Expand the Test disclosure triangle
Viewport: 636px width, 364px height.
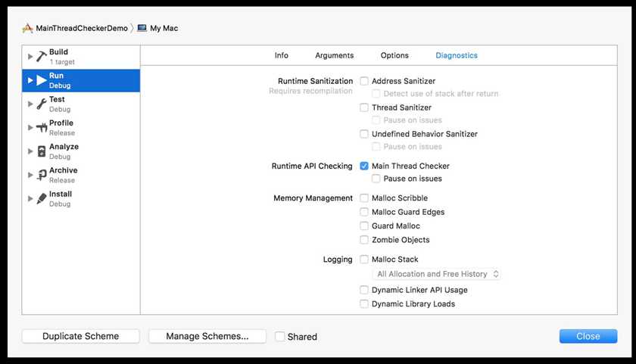[30, 104]
